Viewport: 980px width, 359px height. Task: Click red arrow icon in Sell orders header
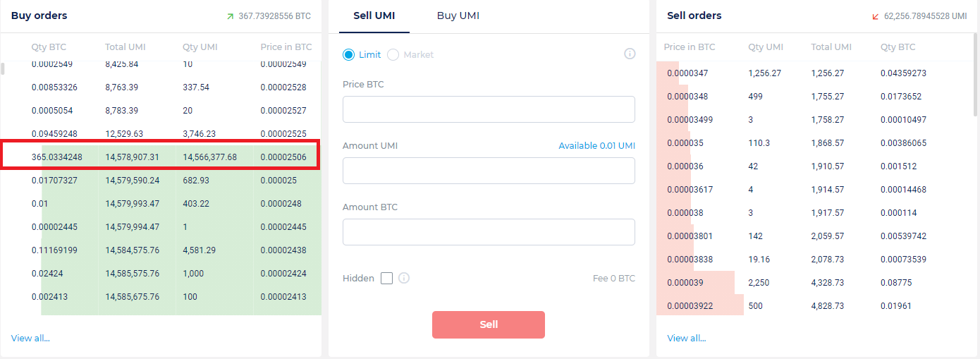click(x=876, y=16)
